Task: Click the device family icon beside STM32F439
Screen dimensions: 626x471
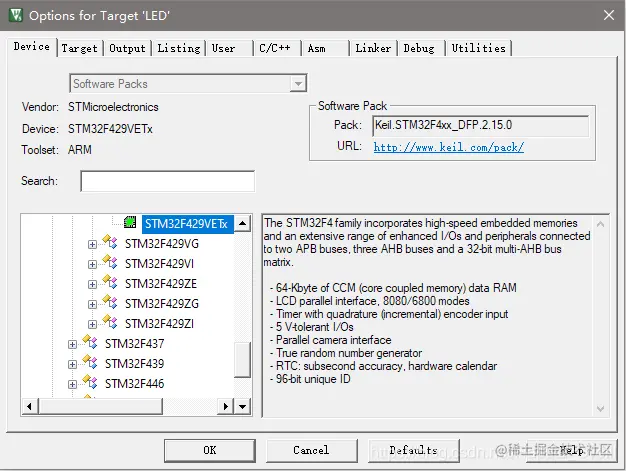Action: pos(90,362)
